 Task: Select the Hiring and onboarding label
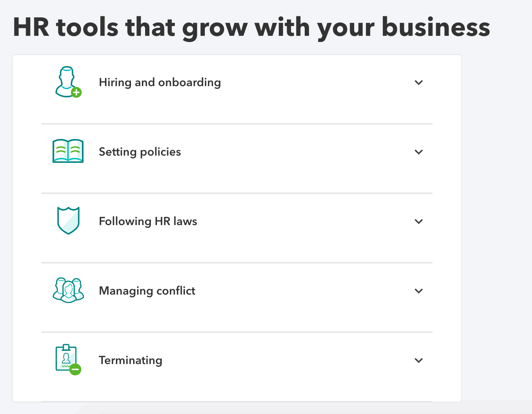click(160, 82)
